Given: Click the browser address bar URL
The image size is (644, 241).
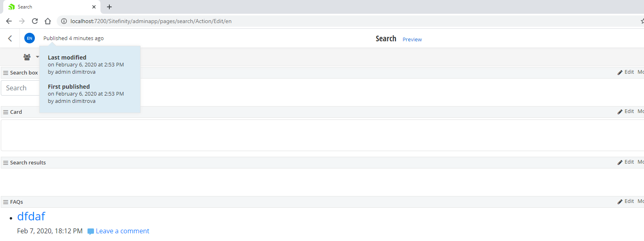Looking at the screenshot, I should coord(151,21).
